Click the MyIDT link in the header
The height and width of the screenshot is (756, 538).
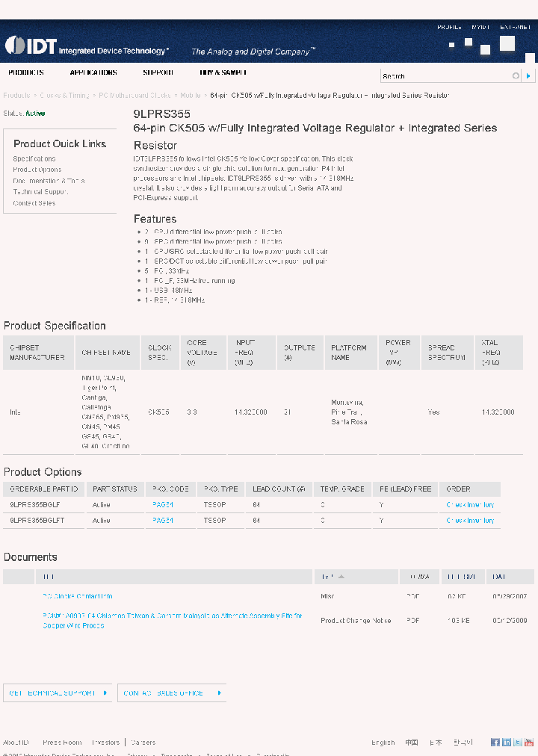pyautogui.click(x=480, y=27)
